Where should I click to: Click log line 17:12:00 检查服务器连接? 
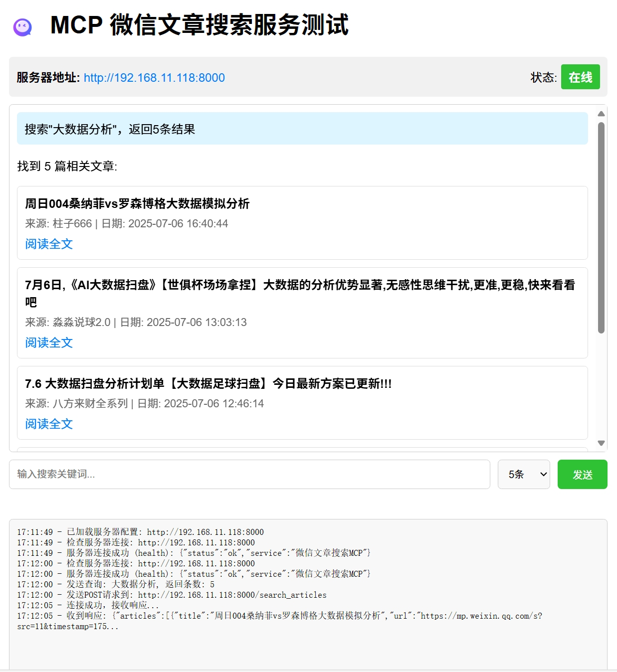coord(136,563)
